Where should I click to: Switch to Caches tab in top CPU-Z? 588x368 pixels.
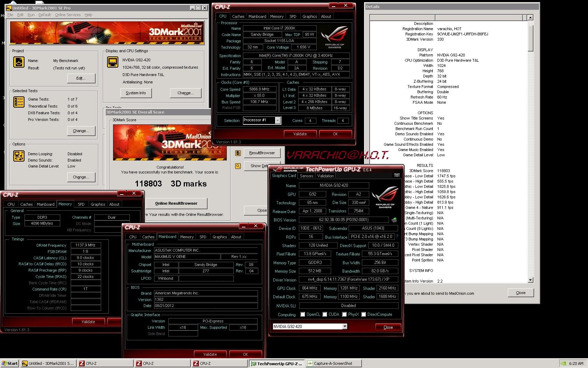238,16
